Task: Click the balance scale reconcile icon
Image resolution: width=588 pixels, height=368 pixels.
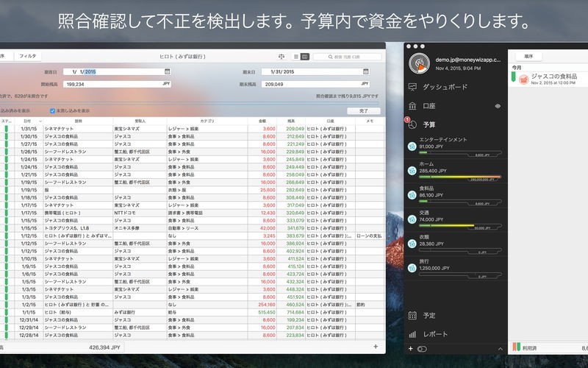Action: (x=281, y=56)
